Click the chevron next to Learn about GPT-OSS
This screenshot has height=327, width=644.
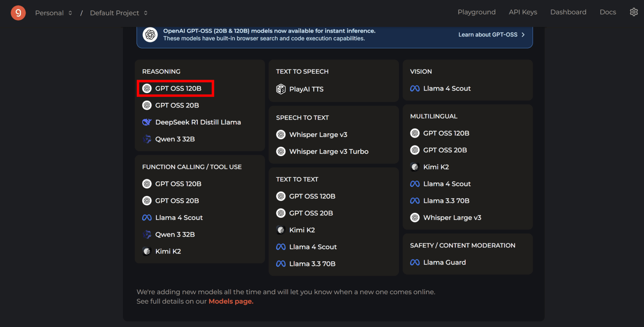click(523, 35)
